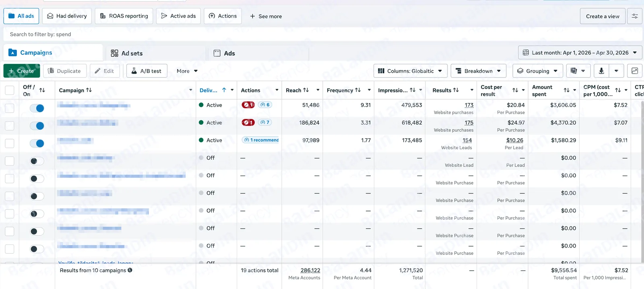Tick the select-all header checkbox
Image resolution: width=644 pixels, height=289 pixels.
click(x=10, y=90)
